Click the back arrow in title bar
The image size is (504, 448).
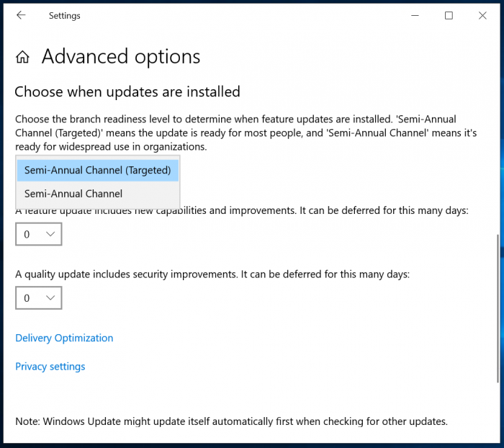tap(21, 15)
